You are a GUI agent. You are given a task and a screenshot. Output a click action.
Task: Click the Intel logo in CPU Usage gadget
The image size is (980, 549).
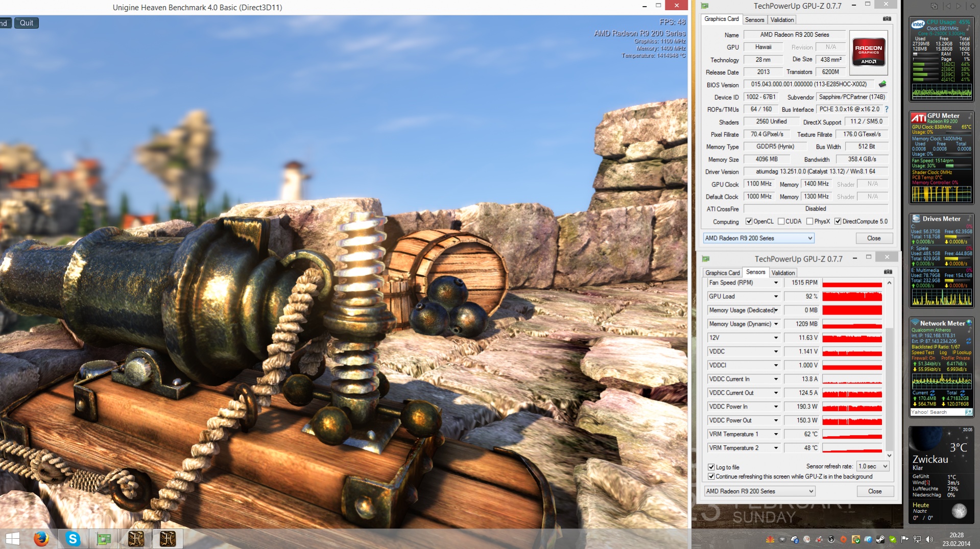coord(918,24)
